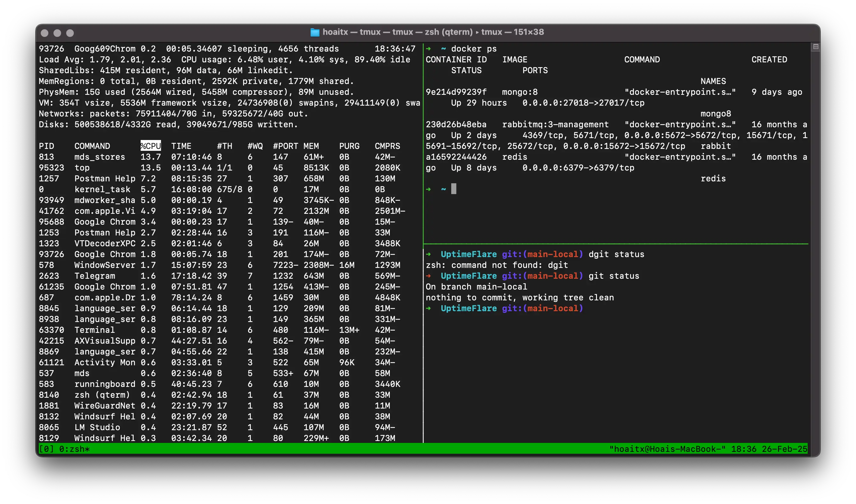This screenshot has width=856, height=504.
Task: Click the vertical scrollbar track on right edge
Action: click(815, 238)
